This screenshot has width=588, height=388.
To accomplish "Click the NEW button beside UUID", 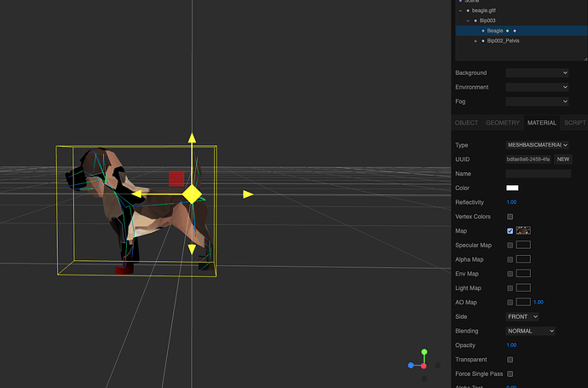I will point(563,159).
